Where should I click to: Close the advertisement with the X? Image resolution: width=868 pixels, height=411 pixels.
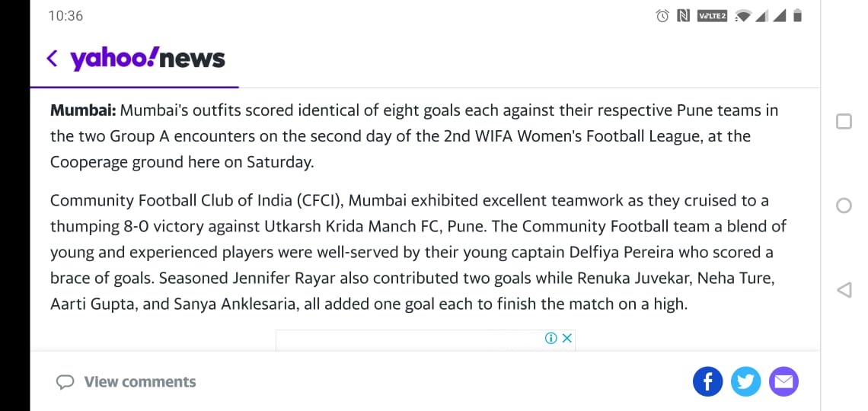pyautogui.click(x=566, y=339)
